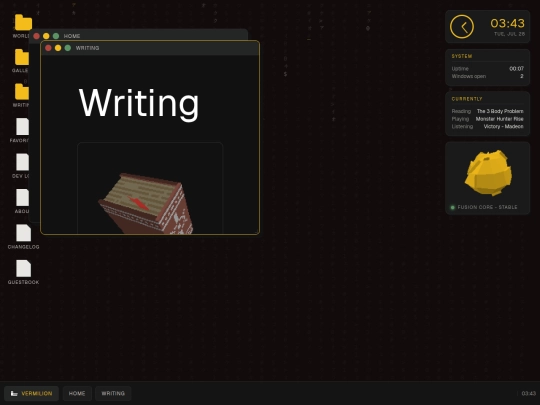Click the yellow fusion core 3D model

pyautogui.click(x=488, y=173)
